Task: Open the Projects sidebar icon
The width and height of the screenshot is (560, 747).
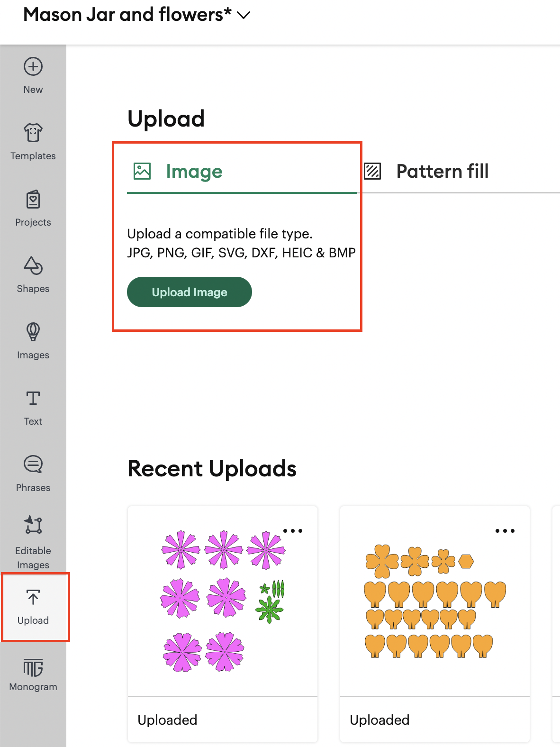Action: coord(33,200)
